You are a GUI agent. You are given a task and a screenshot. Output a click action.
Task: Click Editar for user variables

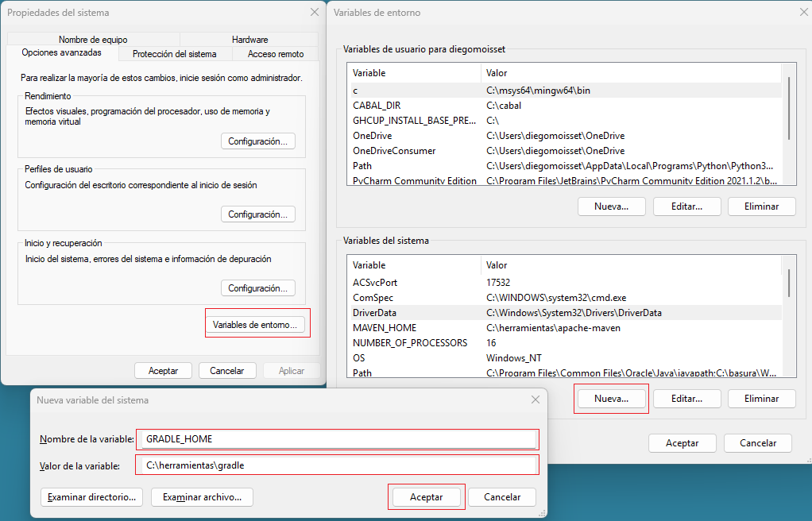[686, 206]
